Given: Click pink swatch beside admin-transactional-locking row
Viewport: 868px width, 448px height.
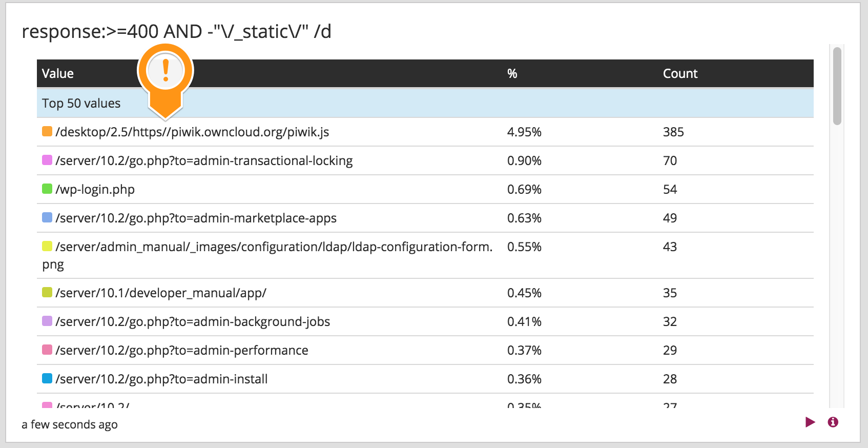Looking at the screenshot, I should pyautogui.click(x=47, y=160).
